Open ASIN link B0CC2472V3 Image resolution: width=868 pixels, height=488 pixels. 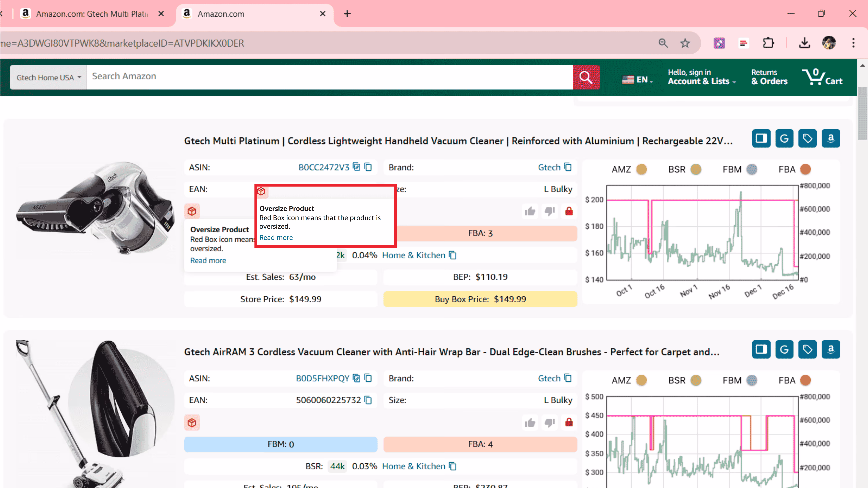click(324, 167)
